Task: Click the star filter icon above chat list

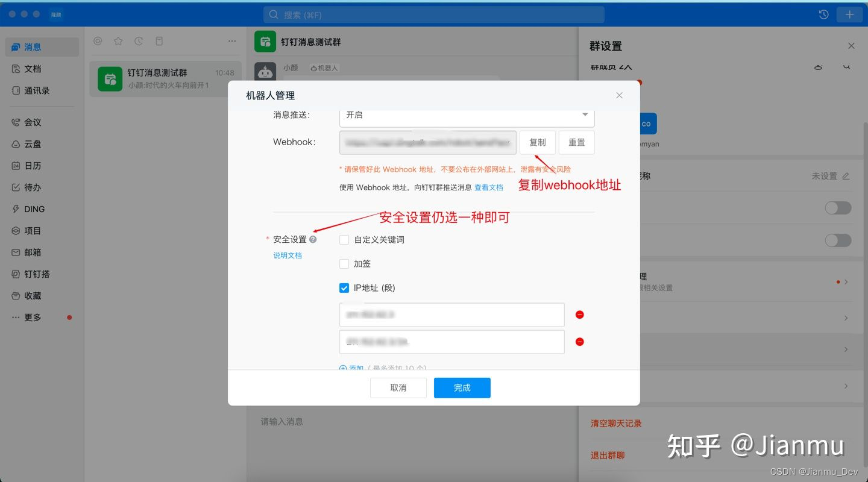Action: click(118, 41)
